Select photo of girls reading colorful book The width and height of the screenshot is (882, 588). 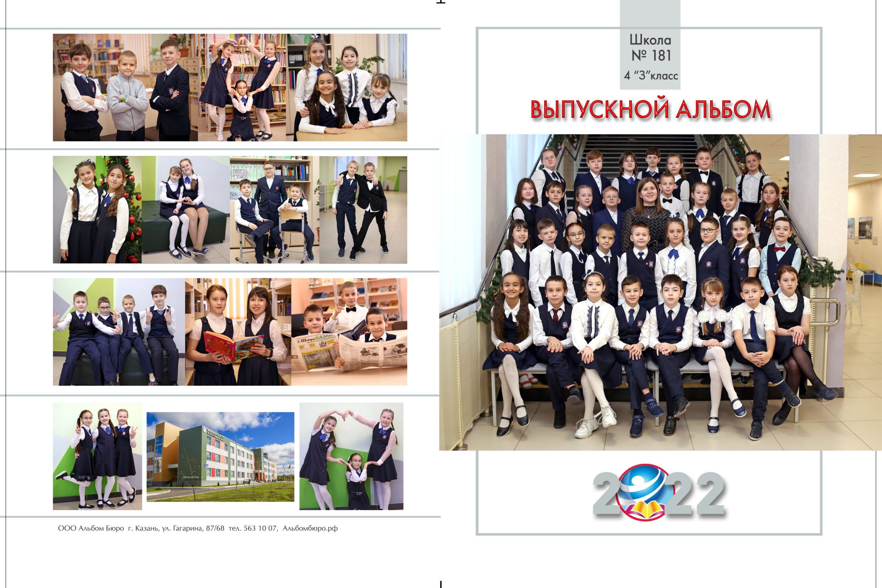click(238, 331)
